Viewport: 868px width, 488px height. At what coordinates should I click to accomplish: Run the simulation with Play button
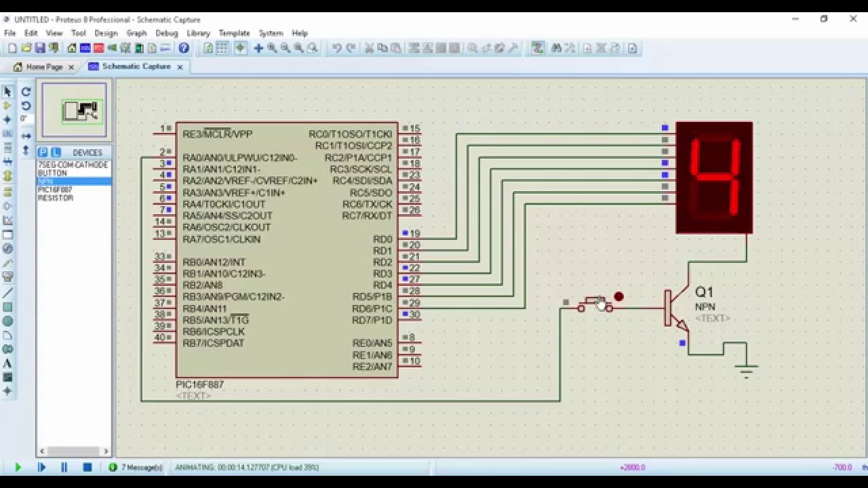pos(18,467)
